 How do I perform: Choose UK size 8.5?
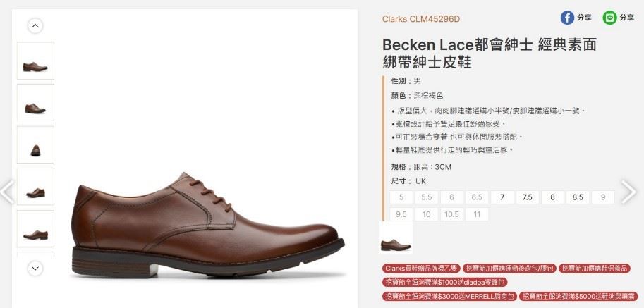tap(578, 197)
